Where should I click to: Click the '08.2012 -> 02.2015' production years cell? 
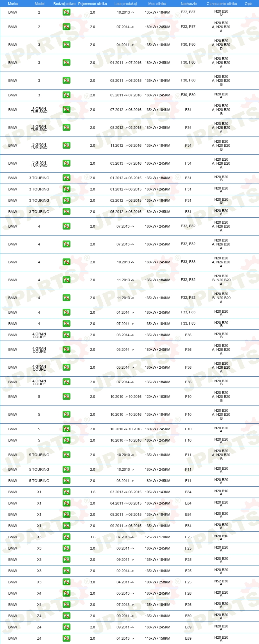[x=126, y=128]
